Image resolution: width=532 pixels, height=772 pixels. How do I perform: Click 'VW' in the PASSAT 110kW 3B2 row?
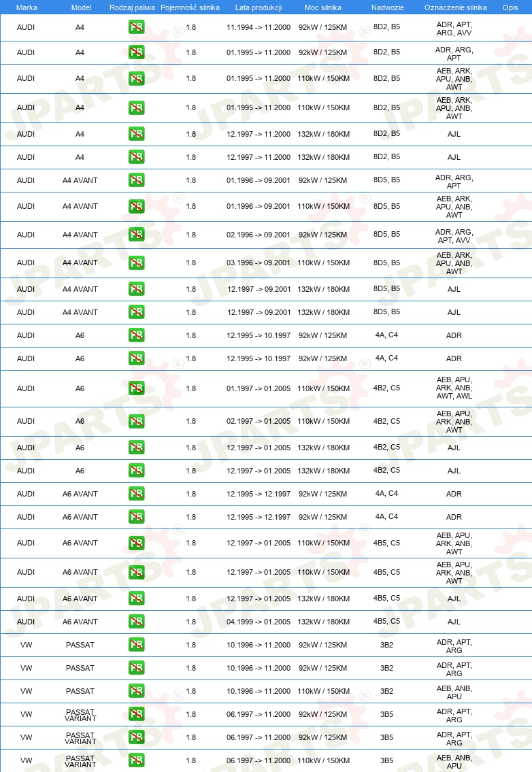(26, 691)
